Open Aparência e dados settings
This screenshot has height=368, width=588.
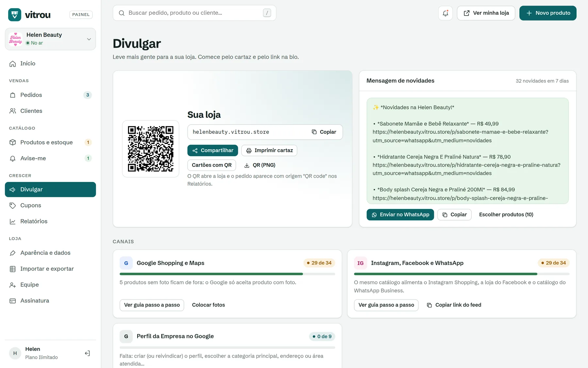pos(50,253)
